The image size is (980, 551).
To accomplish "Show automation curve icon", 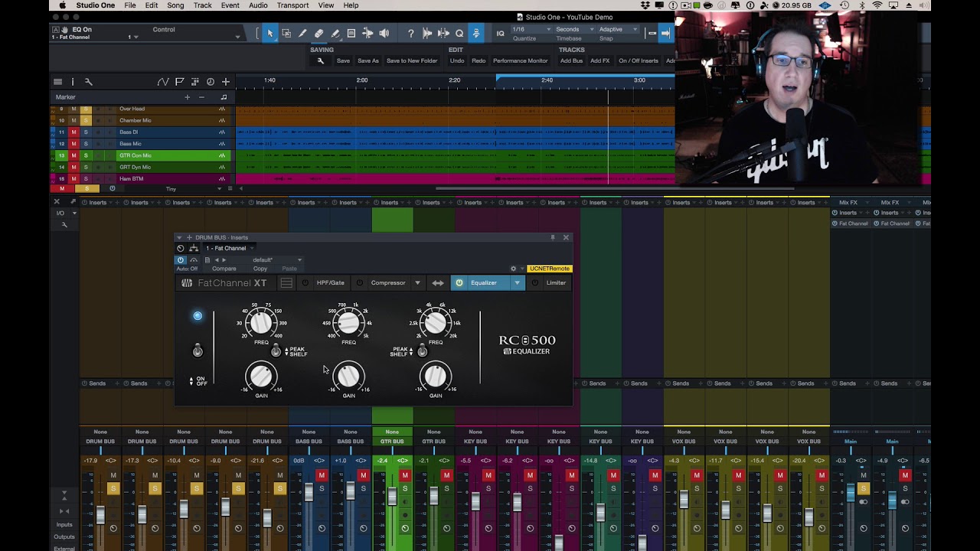I will point(163,82).
